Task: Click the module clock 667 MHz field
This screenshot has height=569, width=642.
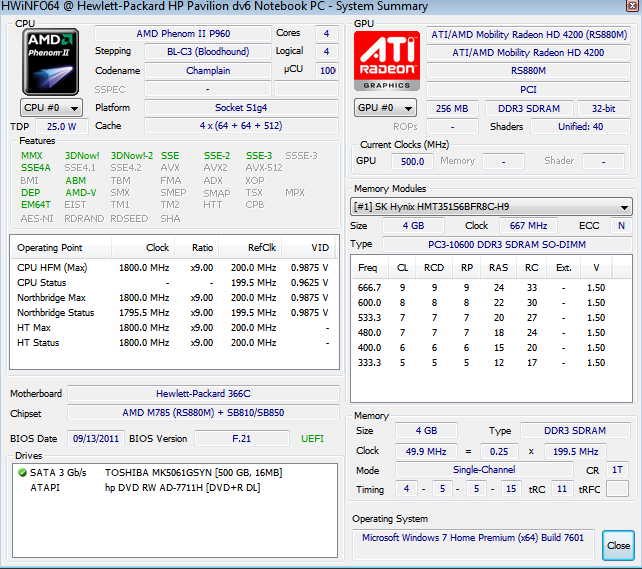Action: point(528,226)
